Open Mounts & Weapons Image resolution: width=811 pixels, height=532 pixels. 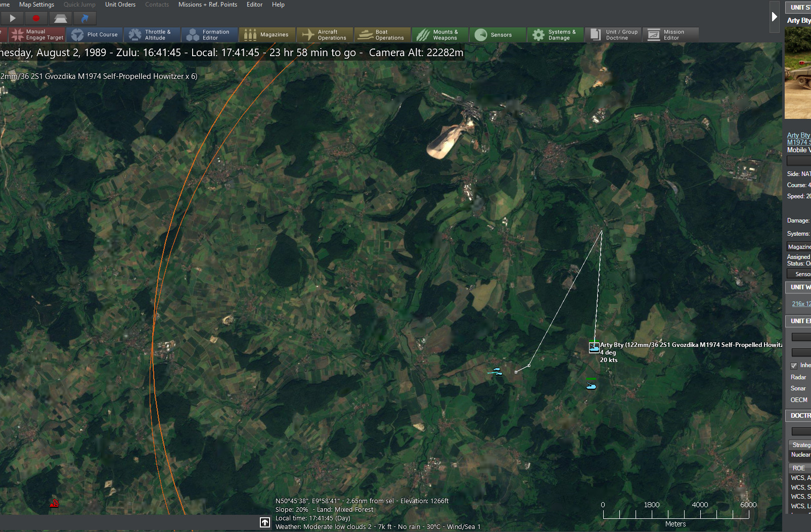pos(440,34)
